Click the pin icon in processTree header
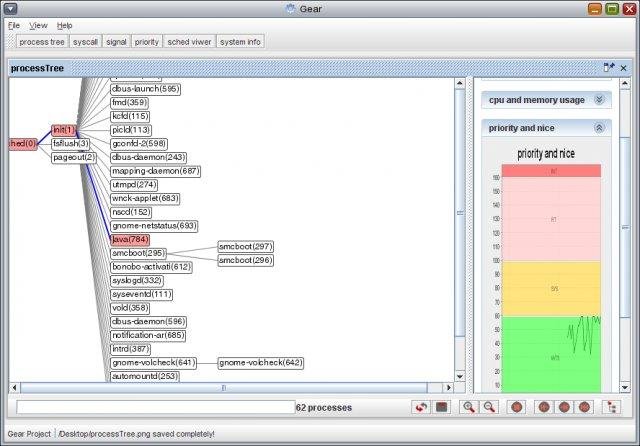The height and width of the screenshot is (446, 640). (609, 67)
